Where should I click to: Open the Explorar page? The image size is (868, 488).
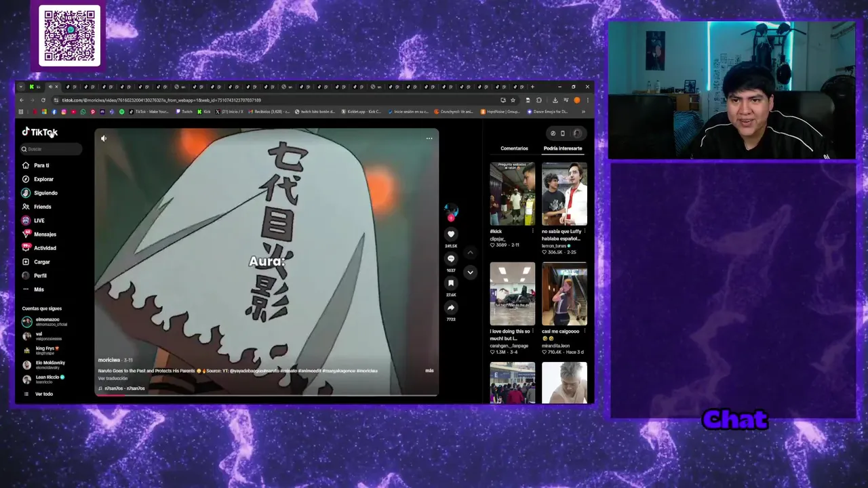tap(38, 179)
